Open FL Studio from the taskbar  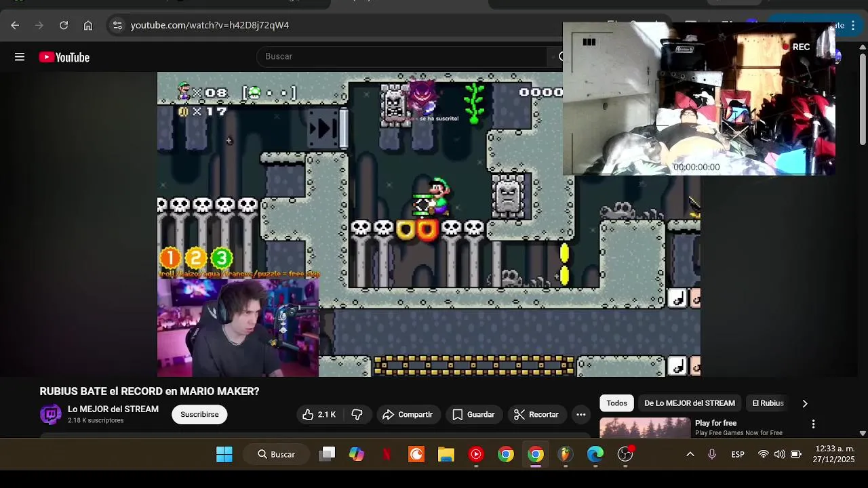[x=566, y=454]
